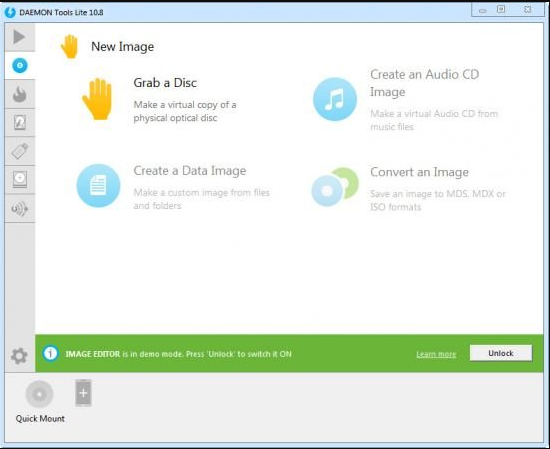Choose Create a Data Image title
The height and width of the screenshot is (449, 550).
[190, 171]
